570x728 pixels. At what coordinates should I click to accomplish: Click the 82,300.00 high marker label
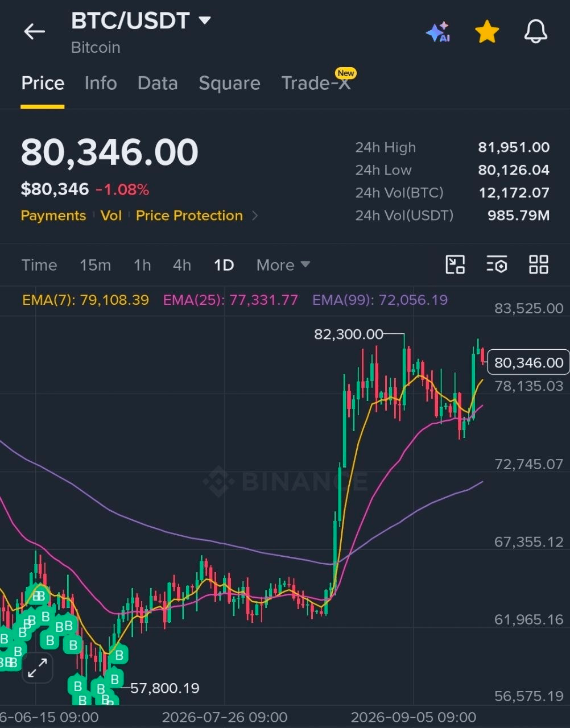point(349,334)
